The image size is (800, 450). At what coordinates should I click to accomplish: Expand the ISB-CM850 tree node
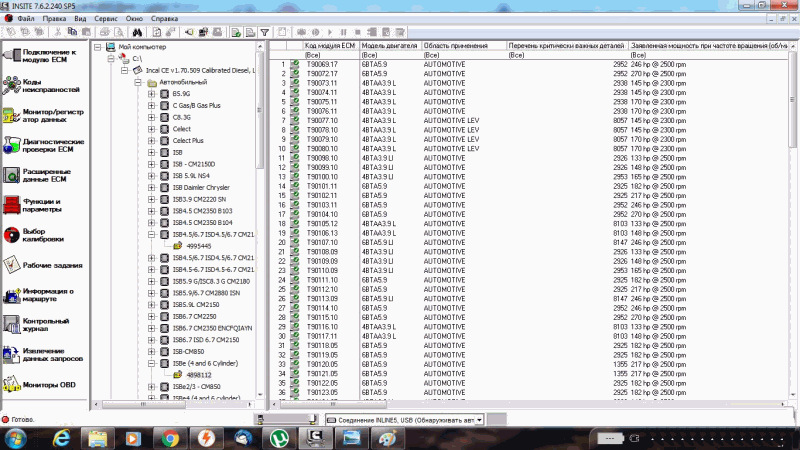[152, 352]
